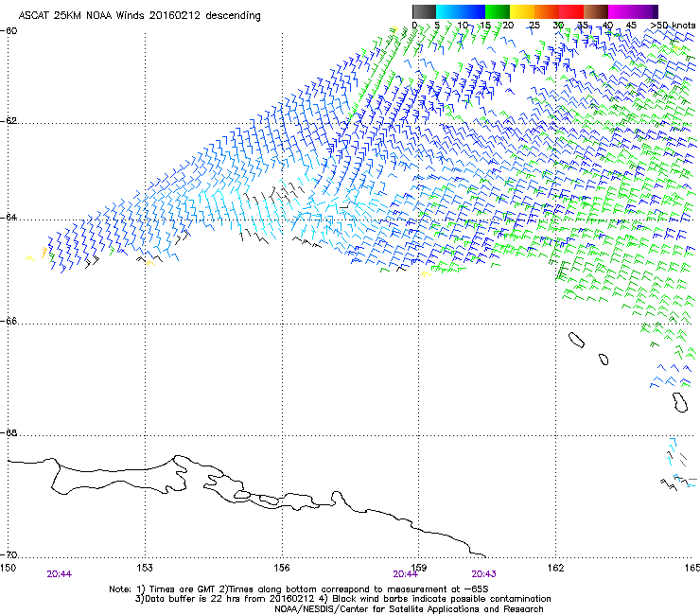The width and height of the screenshot is (700, 615).
Task: Click the brown 35-40 knots color bar segment
Action: pyautogui.click(x=596, y=11)
